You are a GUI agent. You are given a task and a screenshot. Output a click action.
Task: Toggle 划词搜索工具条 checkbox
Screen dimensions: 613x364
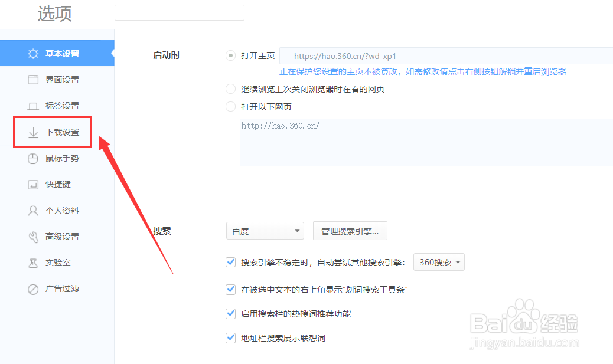pos(231,290)
